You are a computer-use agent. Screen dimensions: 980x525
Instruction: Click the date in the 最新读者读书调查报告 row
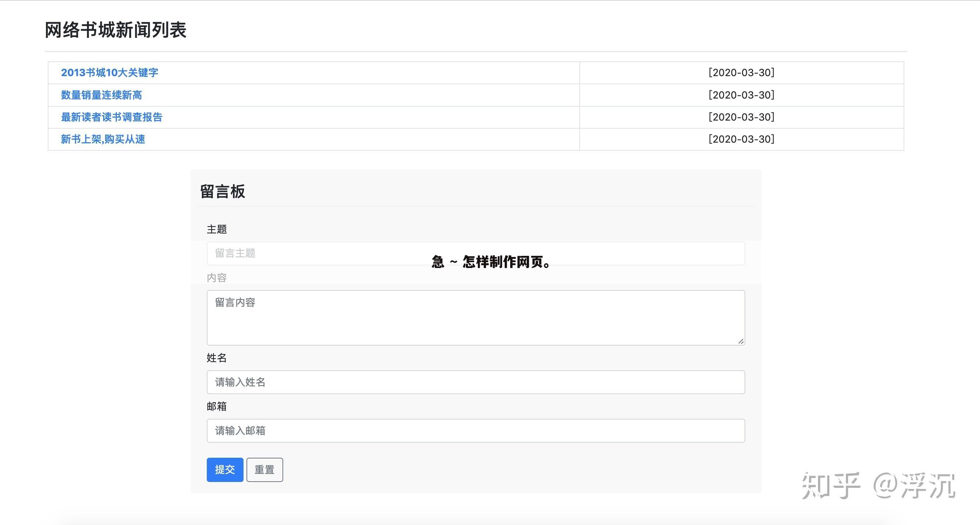(x=742, y=117)
